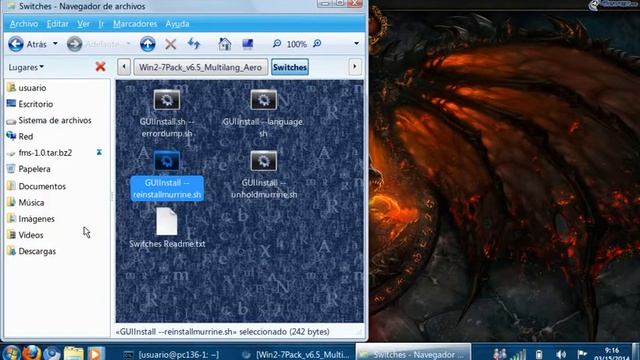Open Música in the sidebar
The height and width of the screenshot is (360, 640).
31,202
